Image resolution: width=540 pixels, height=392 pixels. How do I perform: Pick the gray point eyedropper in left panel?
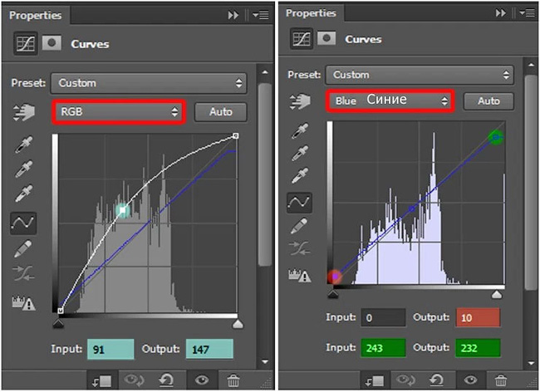click(24, 169)
